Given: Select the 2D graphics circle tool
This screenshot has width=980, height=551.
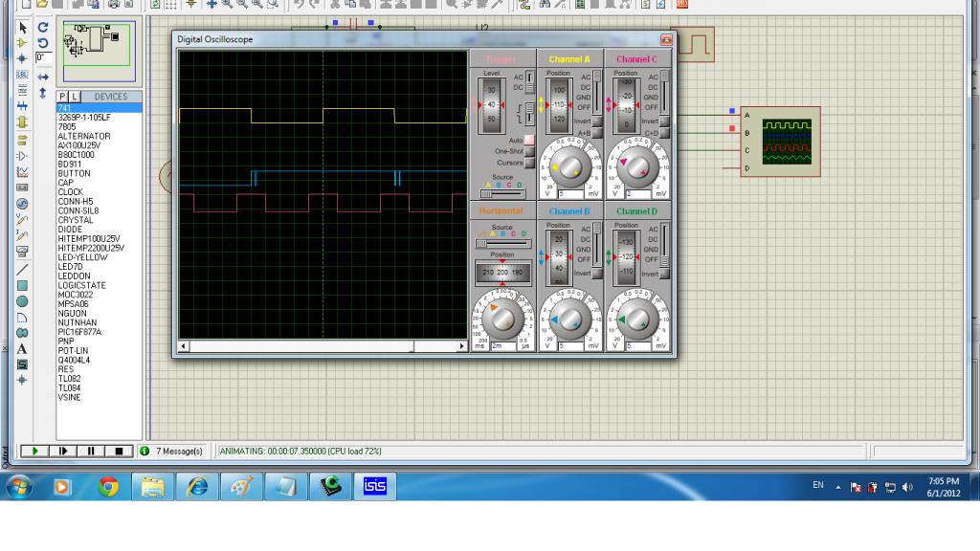Looking at the screenshot, I should (x=23, y=301).
